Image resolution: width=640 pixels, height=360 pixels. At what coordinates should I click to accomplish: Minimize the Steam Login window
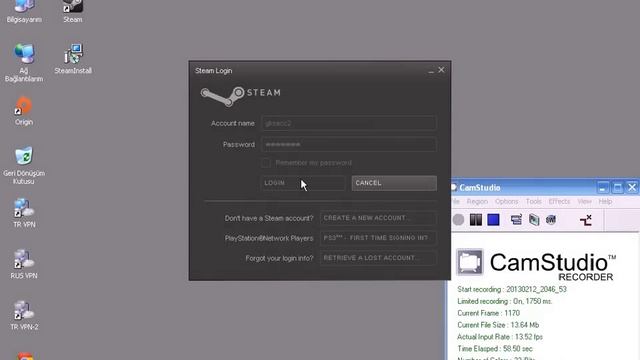click(431, 71)
